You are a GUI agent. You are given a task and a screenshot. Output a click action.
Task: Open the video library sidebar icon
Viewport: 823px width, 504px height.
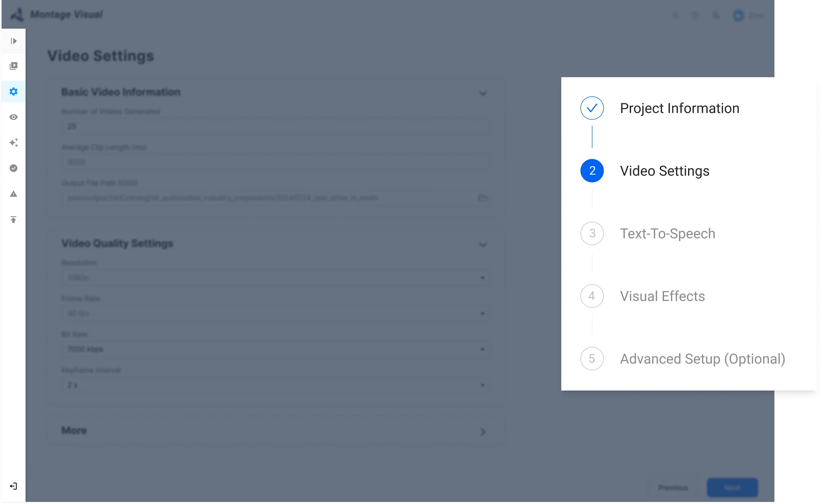[13, 66]
